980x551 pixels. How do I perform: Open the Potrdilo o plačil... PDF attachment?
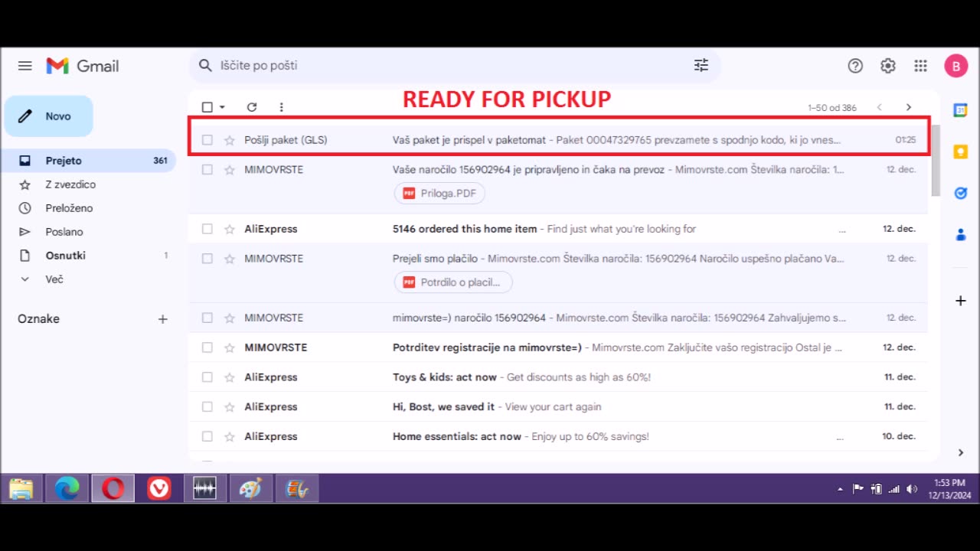(x=453, y=282)
